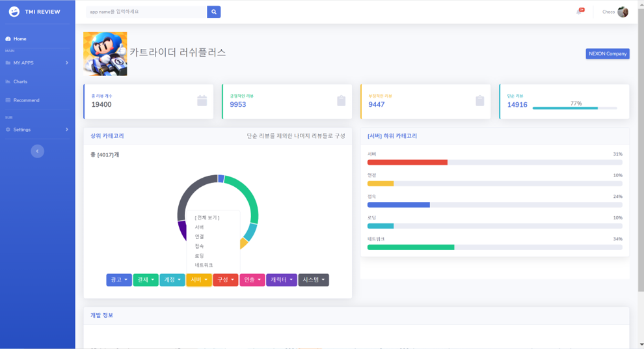Image resolution: width=644 pixels, height=349 pixels.
Task: Collapse sidebar with round arrow toggle
Action: pos(37,151)
